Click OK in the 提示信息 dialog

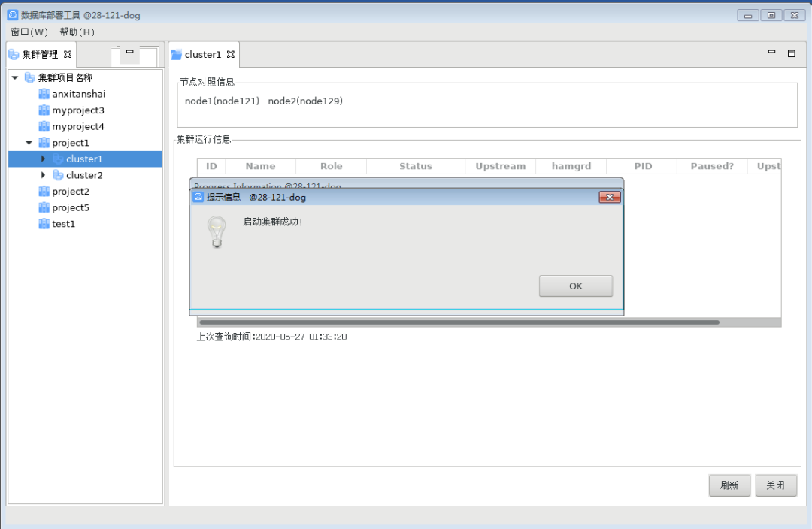coord(575,286)
